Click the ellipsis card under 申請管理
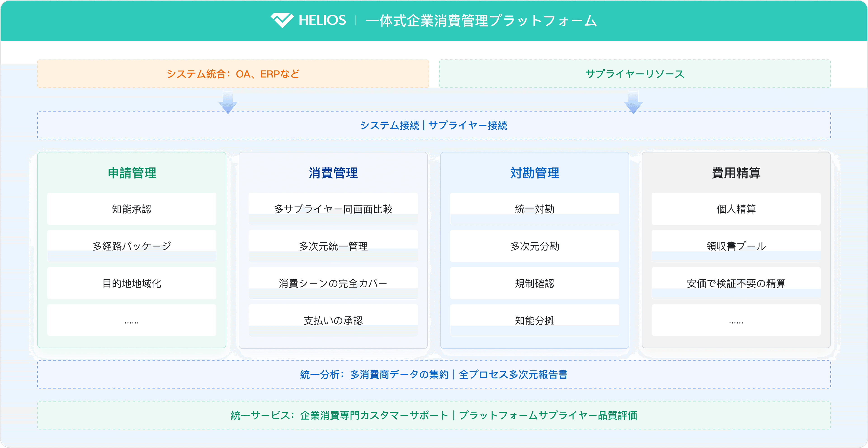 click(x=132, y=320)
